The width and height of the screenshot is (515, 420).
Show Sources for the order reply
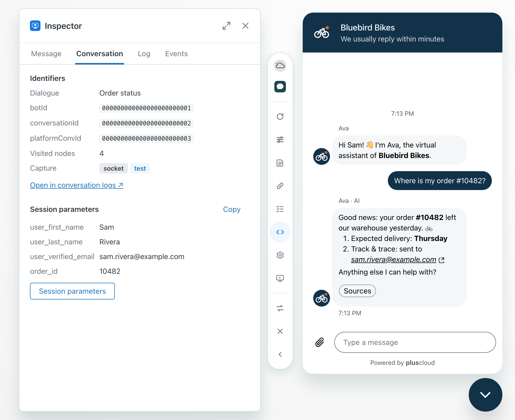click(x=357, y=291)
